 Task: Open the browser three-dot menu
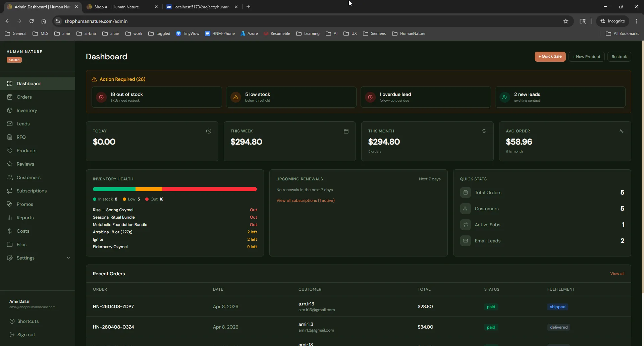[637, 21]
